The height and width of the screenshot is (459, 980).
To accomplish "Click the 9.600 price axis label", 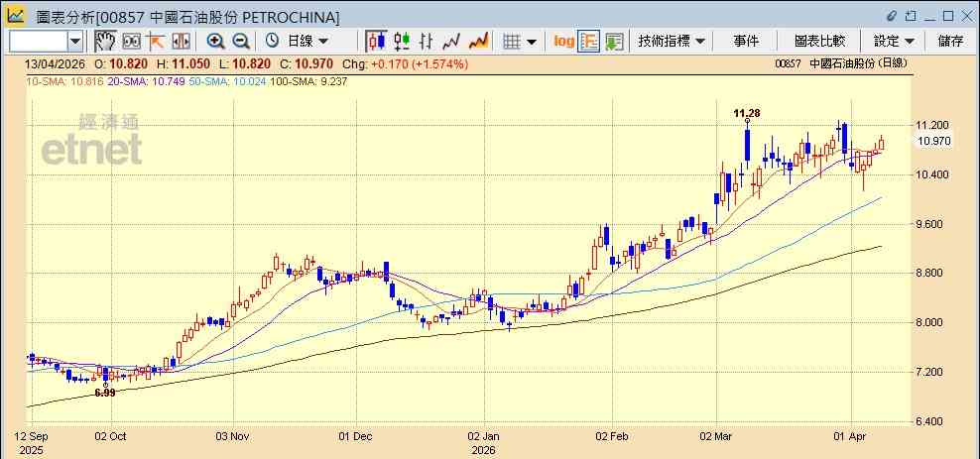I will click(930, 224).
